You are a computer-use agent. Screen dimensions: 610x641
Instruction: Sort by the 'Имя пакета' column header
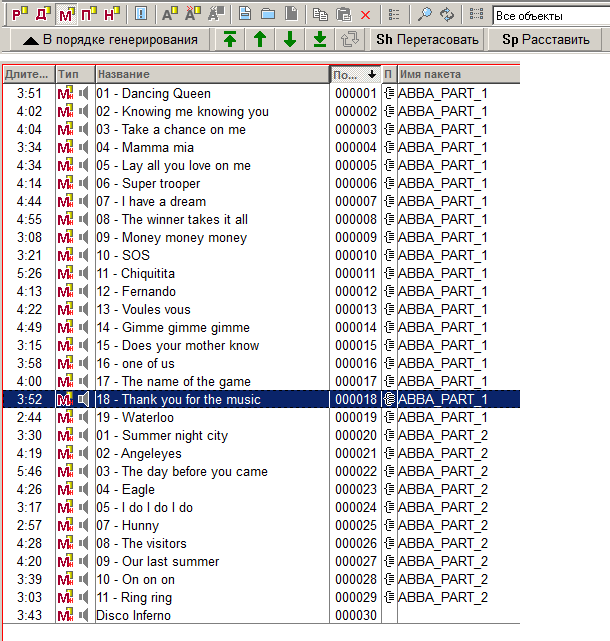click(x=458, y=74)
